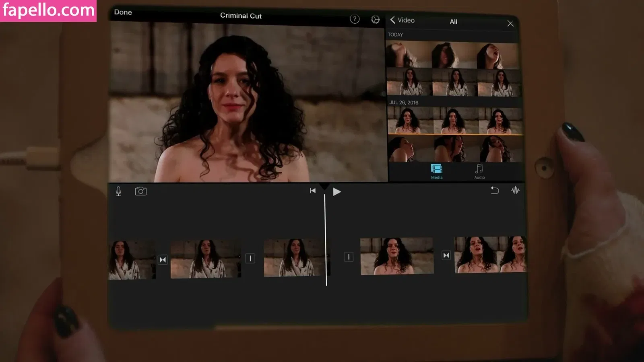Click the white playhead line in the timeline
This screenshot has width=644, height=362.
coord(326,241)
